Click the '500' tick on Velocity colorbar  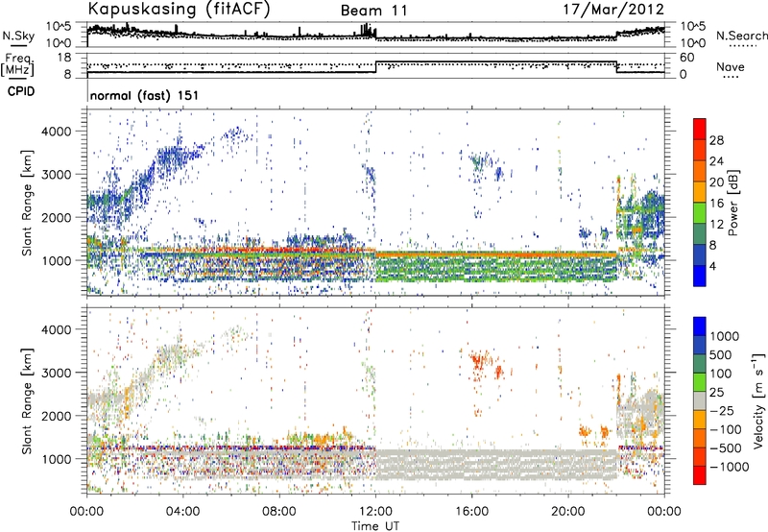coord(721,354)
